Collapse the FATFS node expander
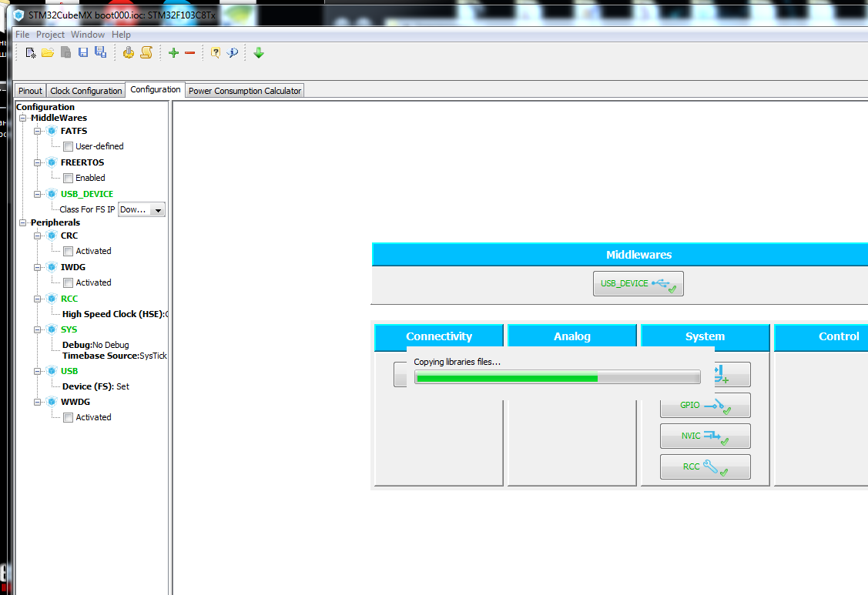Viewport: 868px width, 595px height. point(38,131)
